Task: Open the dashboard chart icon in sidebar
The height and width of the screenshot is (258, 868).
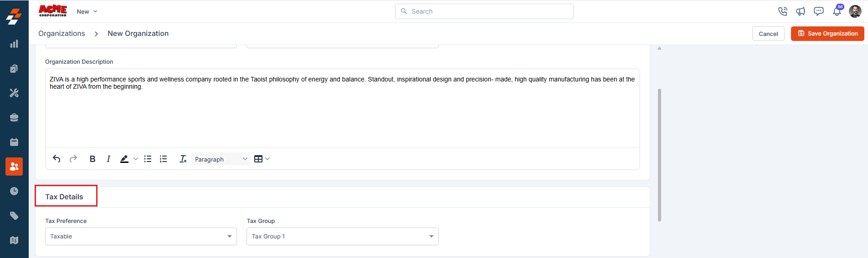Action: pyautogui.click(x=14, y=44)
